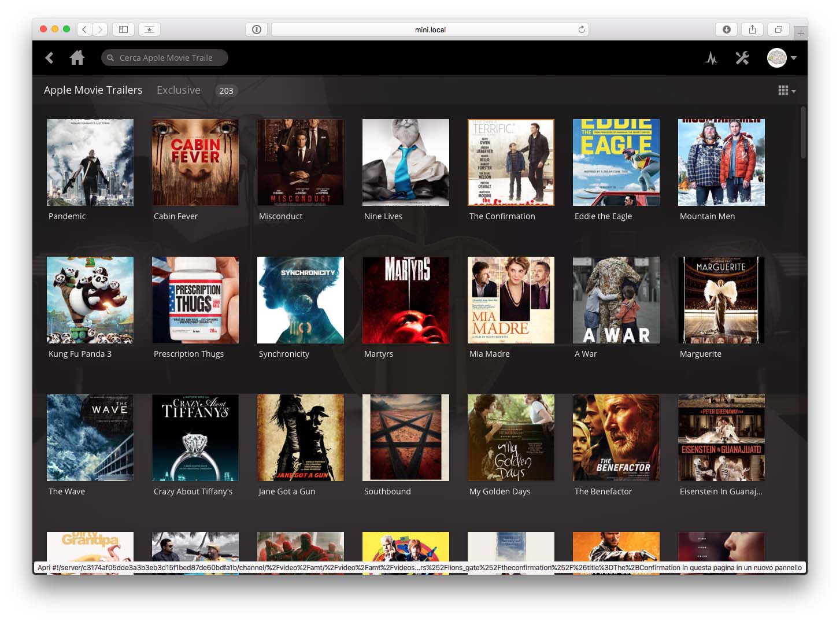This screenshot has height=621, width=840.
Task: Open the Crazy About Tiffany's poster
Action: pyautogui.click(x=195, y=438)
